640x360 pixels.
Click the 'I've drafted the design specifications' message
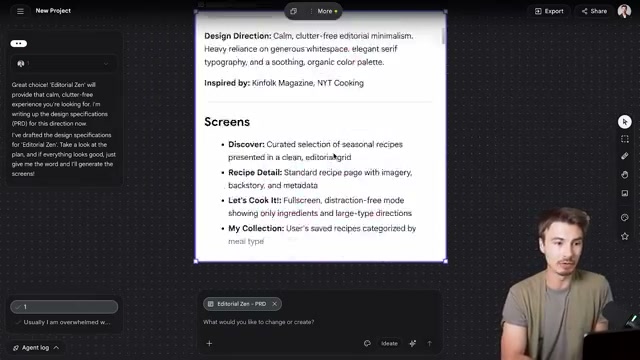63,154
